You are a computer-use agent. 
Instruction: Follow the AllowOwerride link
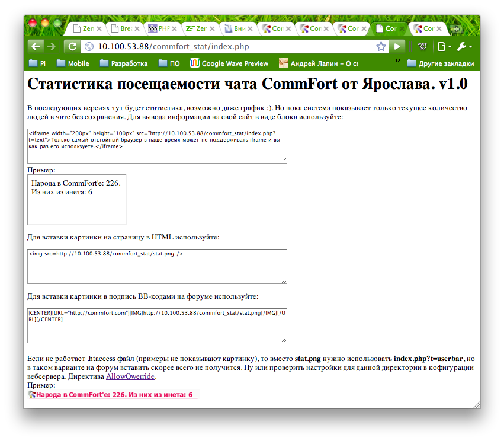130,376
